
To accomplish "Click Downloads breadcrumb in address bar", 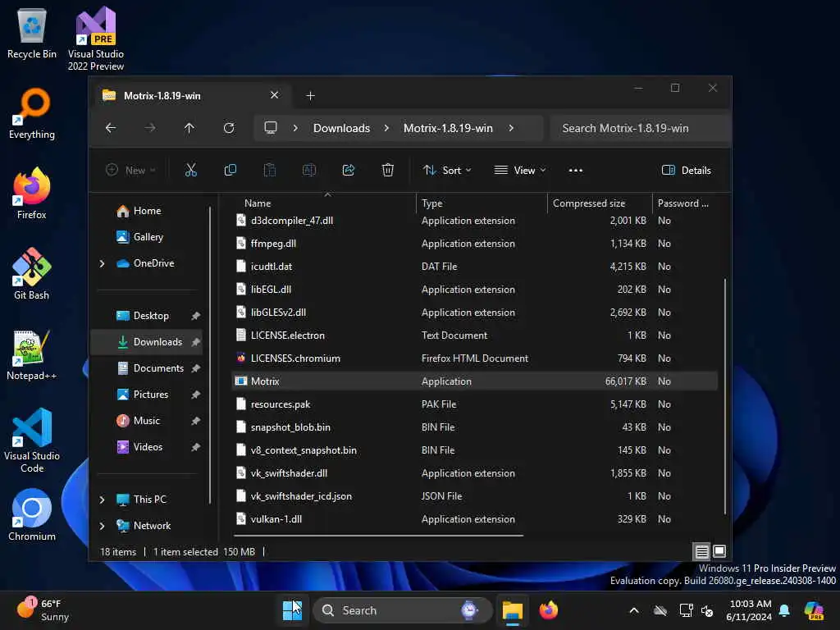I will pyautogui.click(x=341, y=128).
